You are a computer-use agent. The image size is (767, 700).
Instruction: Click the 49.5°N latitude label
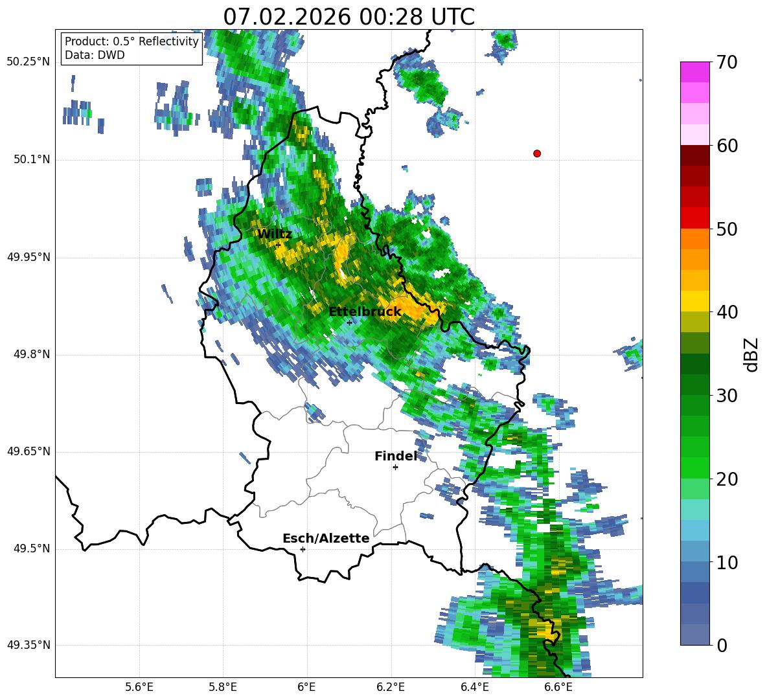pos(32,548)
